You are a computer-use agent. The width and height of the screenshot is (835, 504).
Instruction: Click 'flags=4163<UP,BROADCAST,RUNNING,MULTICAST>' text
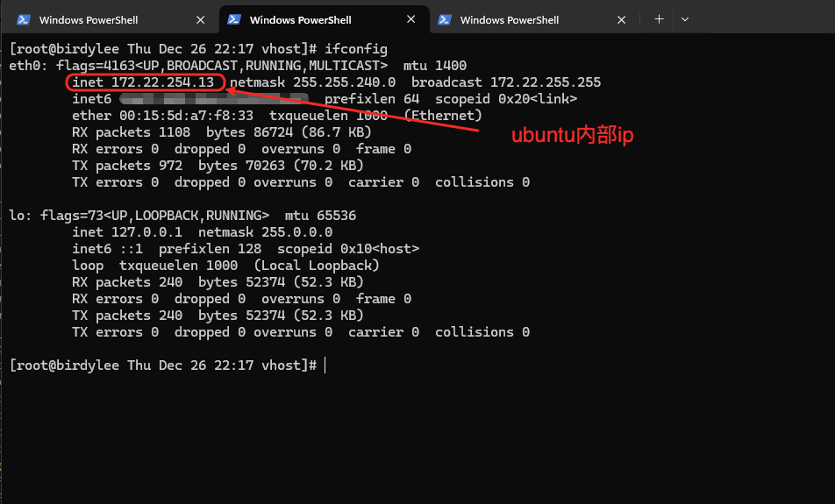[222, 66]
